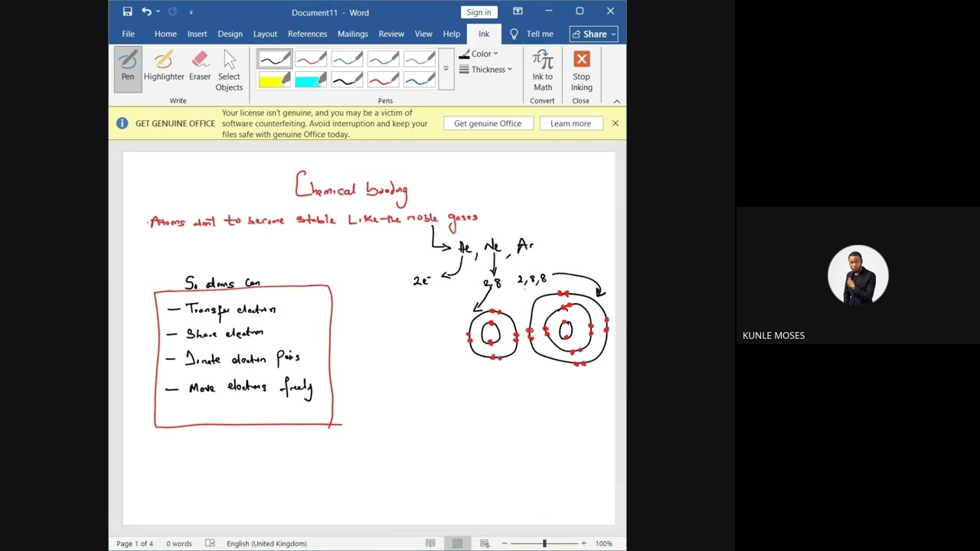Screen dimensions: 980x551
Task: Undo the last action
Action: pos(146,11)
